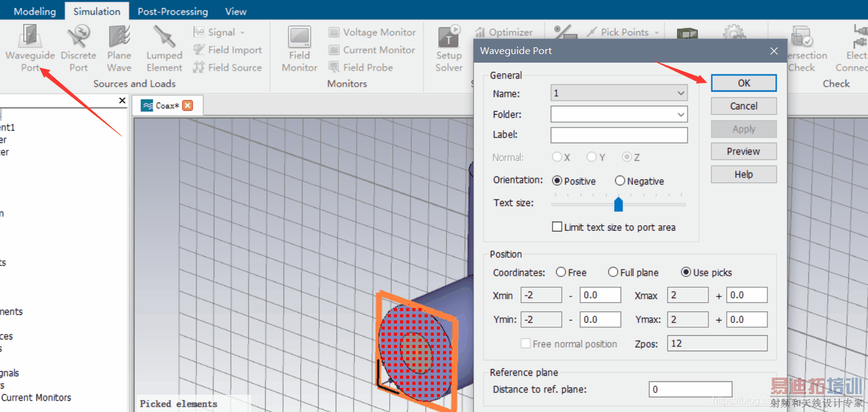Open Setup Solver
The width and height of the screenshot is (868, 412).
(x=449, y=49)
